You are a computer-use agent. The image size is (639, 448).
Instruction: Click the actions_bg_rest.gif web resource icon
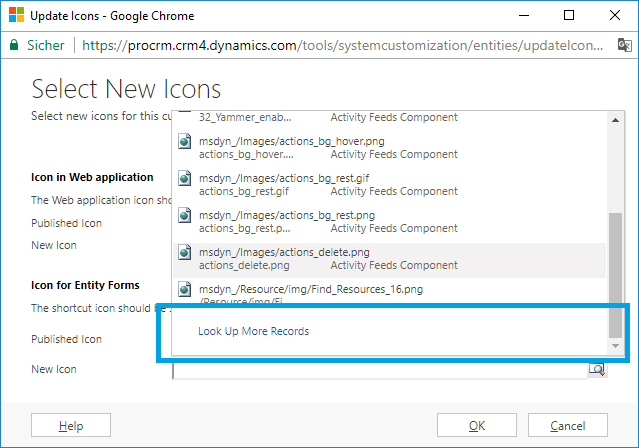[184, 179]
